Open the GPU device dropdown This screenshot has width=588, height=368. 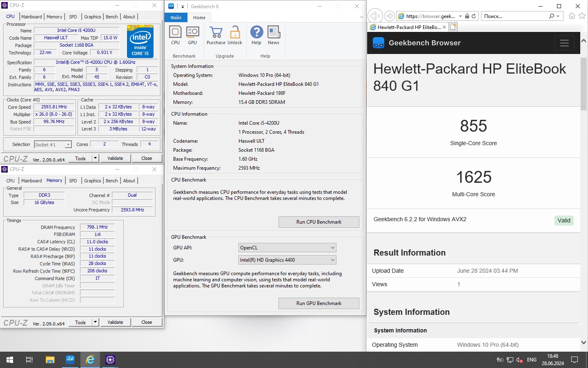(x=287, y=260)
